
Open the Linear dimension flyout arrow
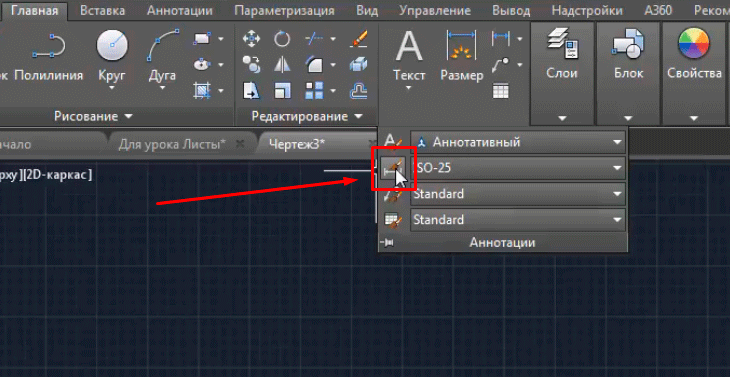click(x=519, y=39)
